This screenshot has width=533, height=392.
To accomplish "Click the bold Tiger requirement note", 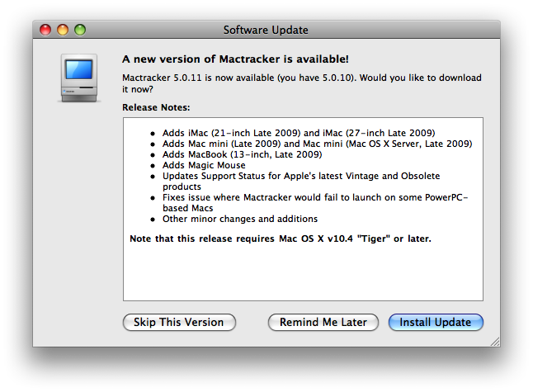I will click(281, 239).
